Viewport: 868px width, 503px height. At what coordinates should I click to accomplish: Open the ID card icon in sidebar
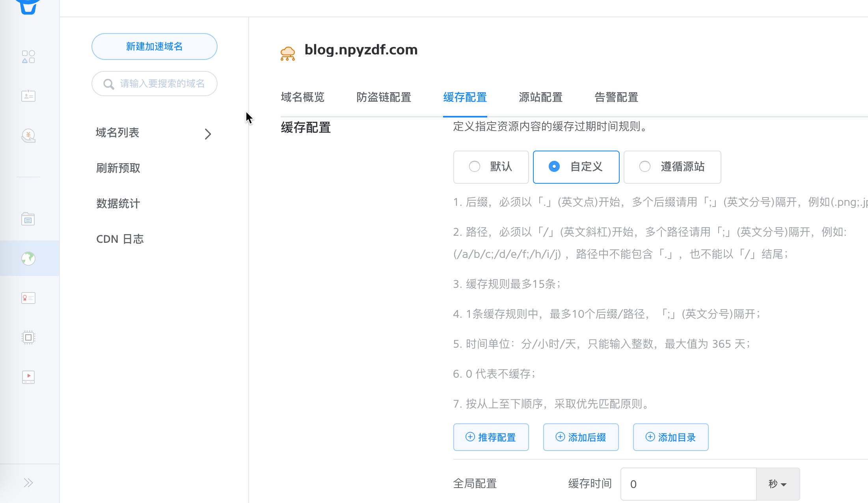28,96
